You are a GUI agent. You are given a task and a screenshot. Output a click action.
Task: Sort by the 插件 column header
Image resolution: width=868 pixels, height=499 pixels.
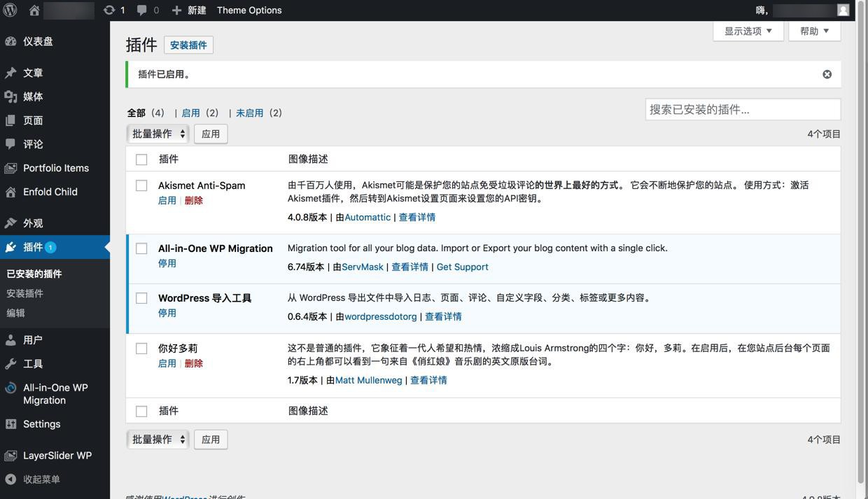click(x=169, y=159)
